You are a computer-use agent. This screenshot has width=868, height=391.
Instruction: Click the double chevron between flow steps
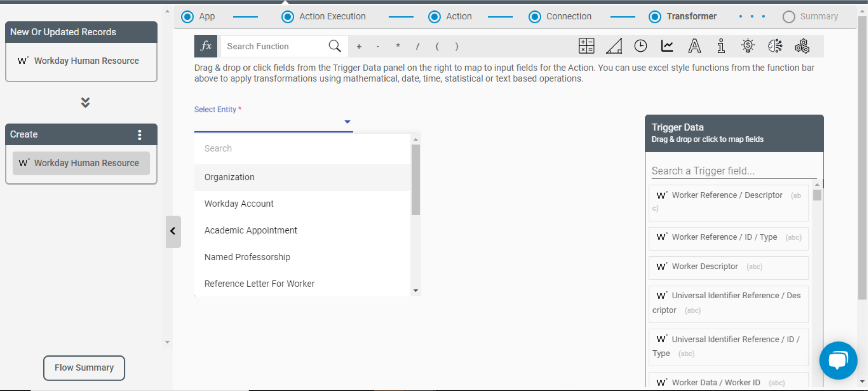point(85,102)
